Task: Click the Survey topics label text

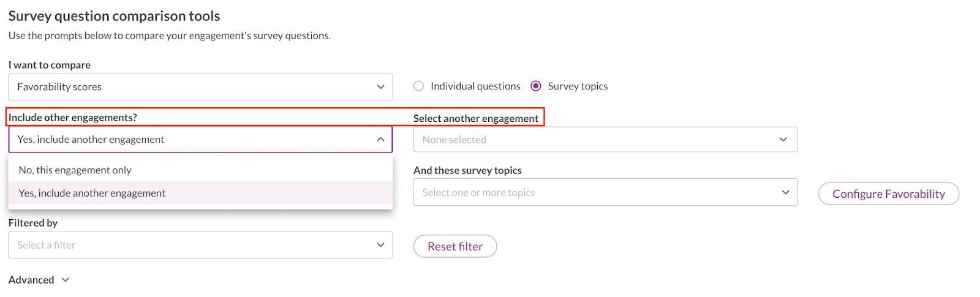Action: (x=578, y=86)
